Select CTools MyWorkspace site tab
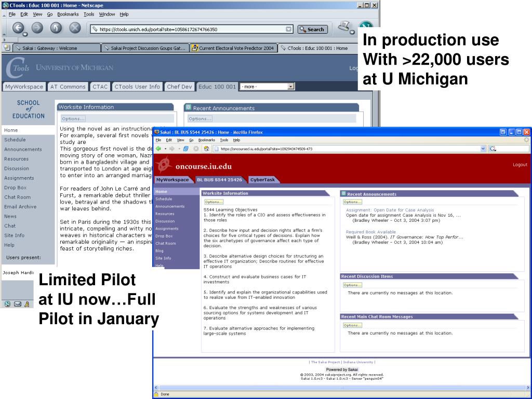532x399 pixels. (24, 87)
